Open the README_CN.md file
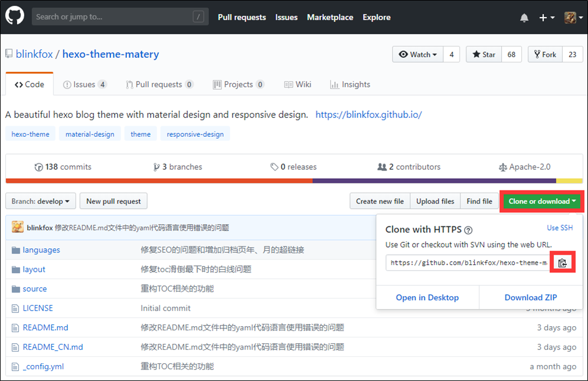The width and height of the screenshot is (588, 381). point(53,347)
